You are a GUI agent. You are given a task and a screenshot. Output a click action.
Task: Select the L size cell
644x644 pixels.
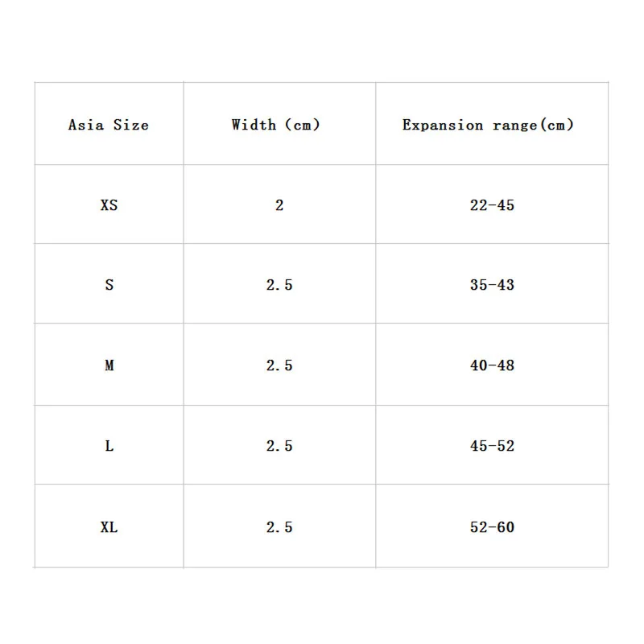(x=109, y=445)
